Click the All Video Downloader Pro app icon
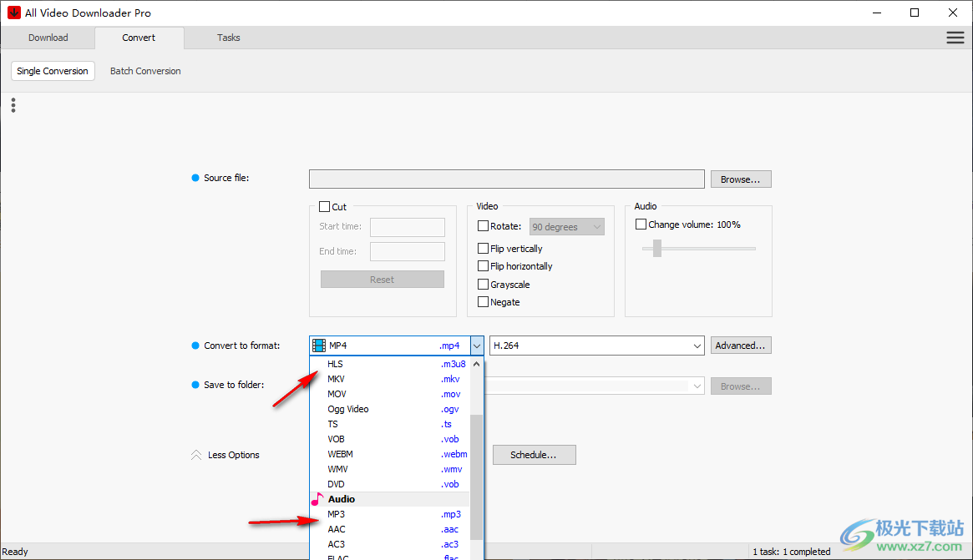The image size is (973, 560). [x=13, y=13]
